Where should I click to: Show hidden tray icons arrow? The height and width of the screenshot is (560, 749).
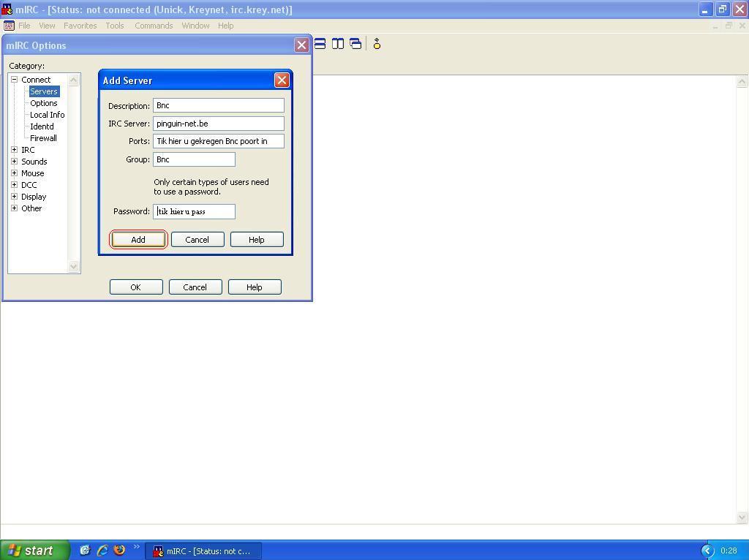(707, 551)
